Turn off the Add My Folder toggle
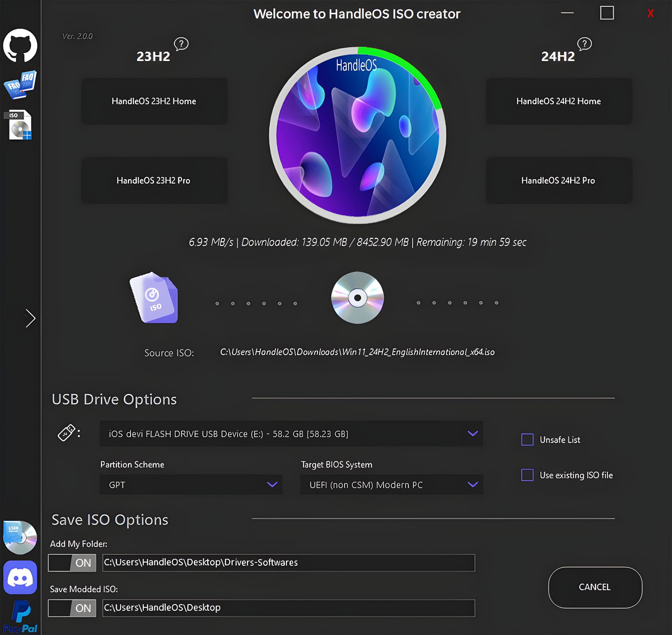 click(x=72, y=563)
